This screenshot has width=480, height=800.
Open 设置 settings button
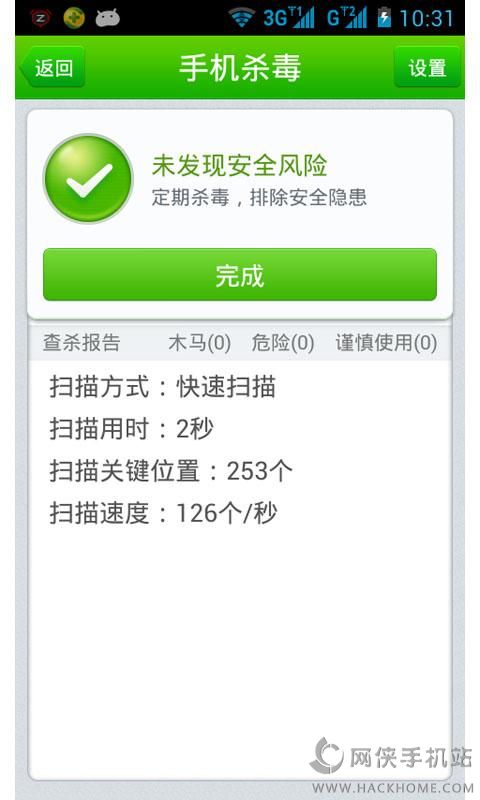[x=427, y=67]
